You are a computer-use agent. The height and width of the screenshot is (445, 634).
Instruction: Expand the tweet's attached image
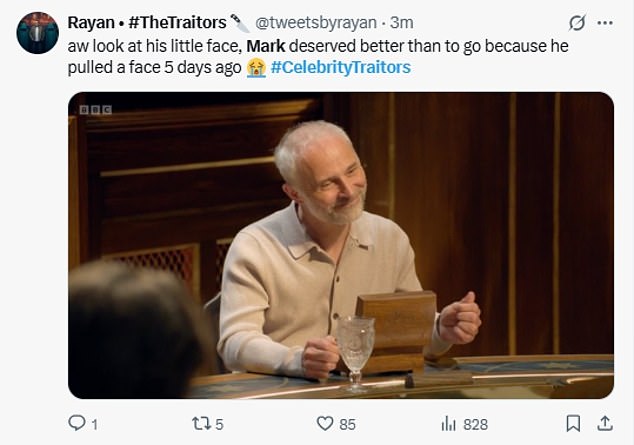(x=340, y=245)
